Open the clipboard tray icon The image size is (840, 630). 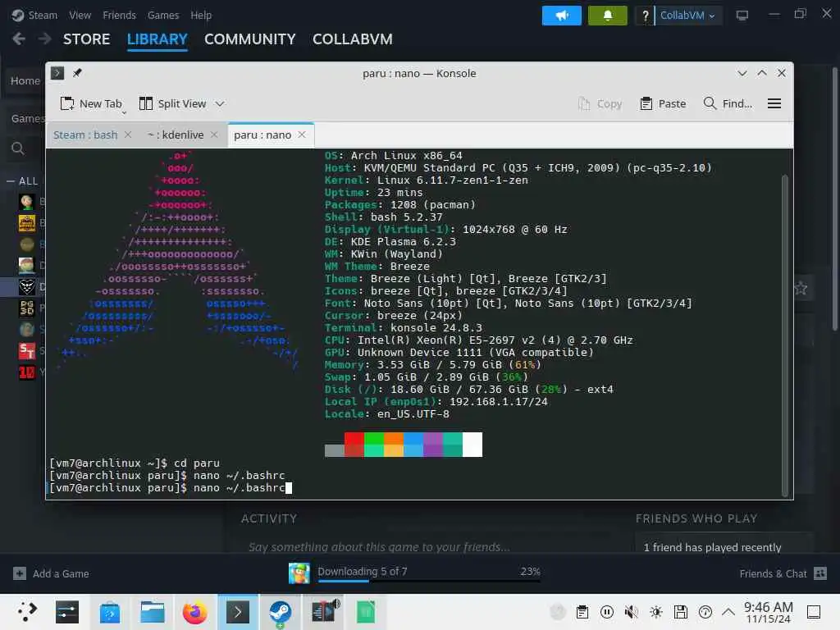(x=582, y=612)
